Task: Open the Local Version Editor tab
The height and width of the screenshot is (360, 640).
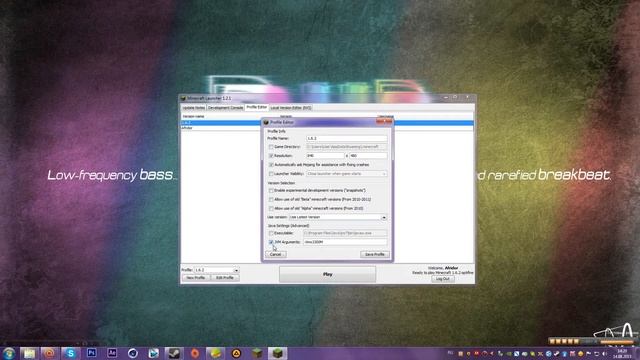Action: click(291, 108)
